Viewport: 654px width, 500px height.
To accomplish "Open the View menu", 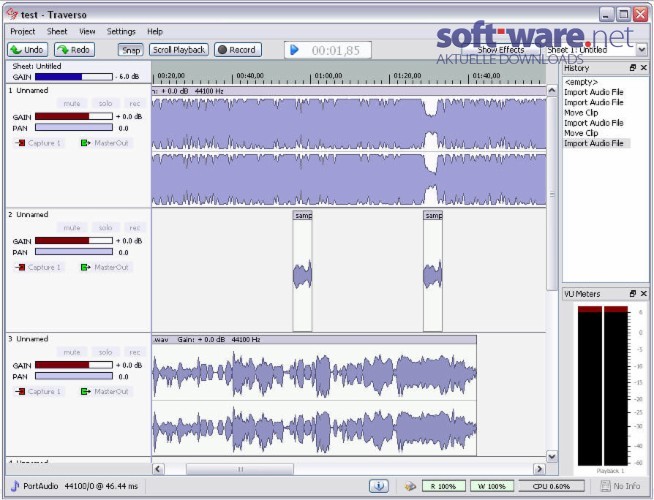I will pos(87,31).
